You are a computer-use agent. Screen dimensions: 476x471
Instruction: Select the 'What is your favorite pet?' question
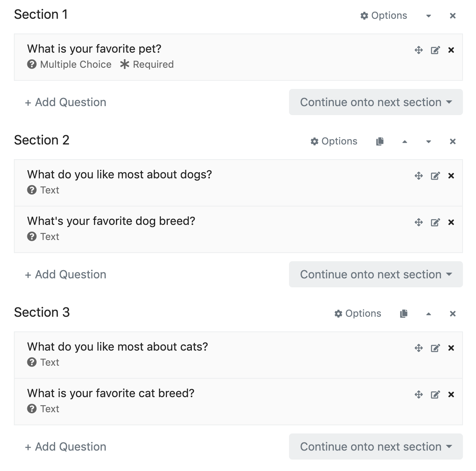coord(94,49)
